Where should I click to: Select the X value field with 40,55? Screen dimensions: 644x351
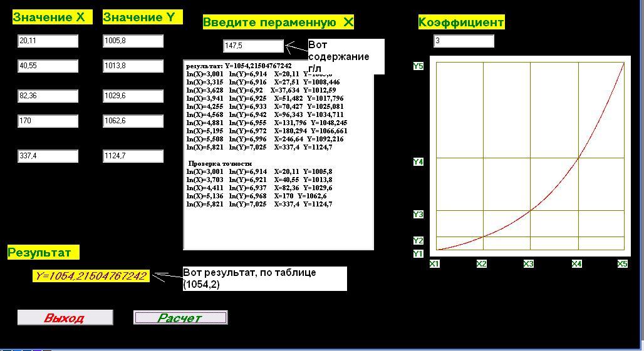(48, 66)
